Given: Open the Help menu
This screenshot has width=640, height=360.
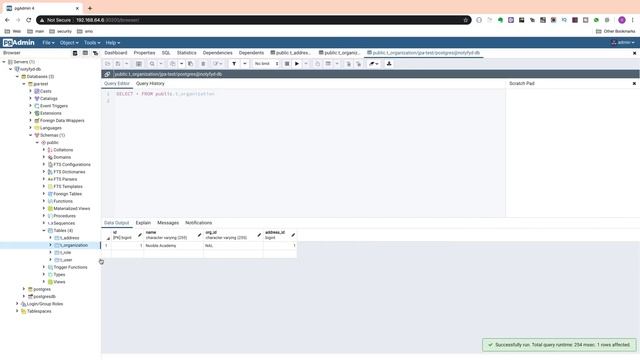Looking at the screenshot, I should [x=113, y=42].
